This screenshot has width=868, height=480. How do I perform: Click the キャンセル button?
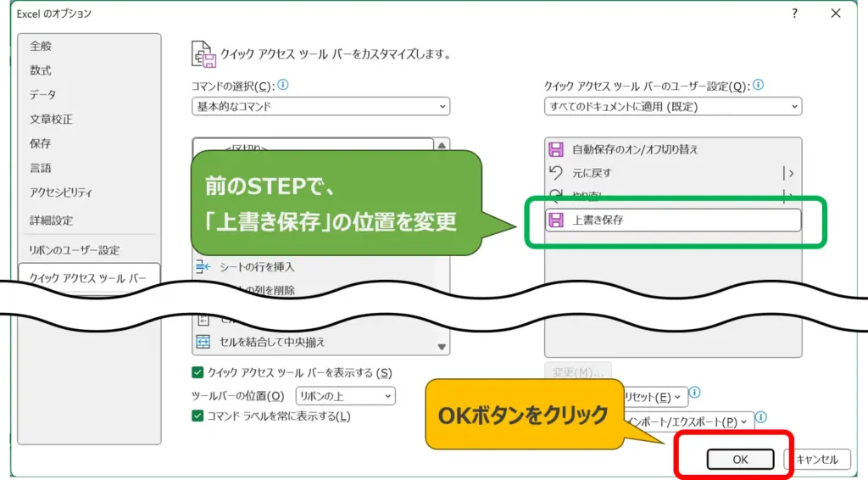pyautogui.click(x=817, y=460)
